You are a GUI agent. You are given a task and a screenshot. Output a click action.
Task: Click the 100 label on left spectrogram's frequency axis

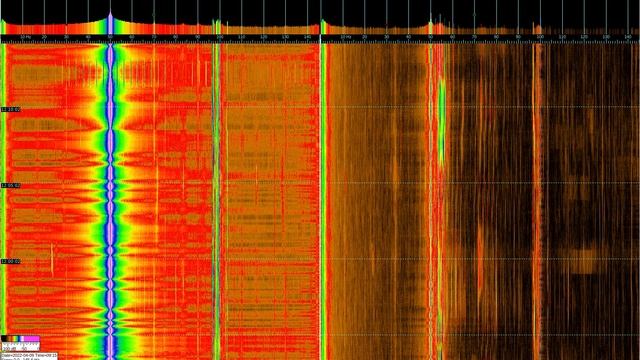click(x=220, y=37)
